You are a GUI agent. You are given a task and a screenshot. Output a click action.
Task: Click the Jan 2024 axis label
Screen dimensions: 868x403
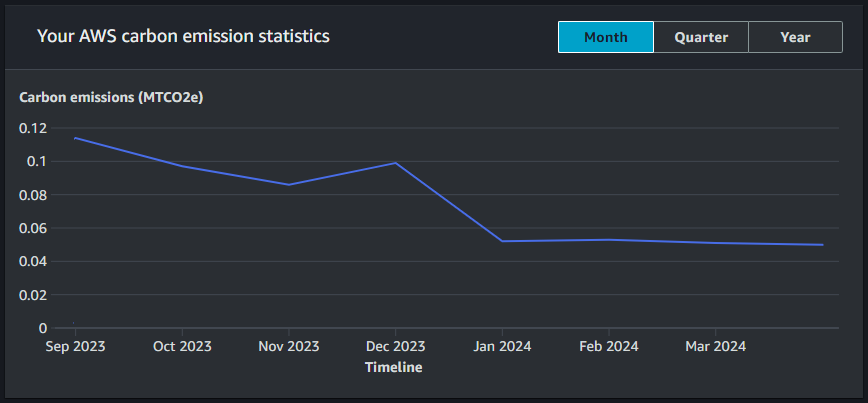(x=502, y=347)
